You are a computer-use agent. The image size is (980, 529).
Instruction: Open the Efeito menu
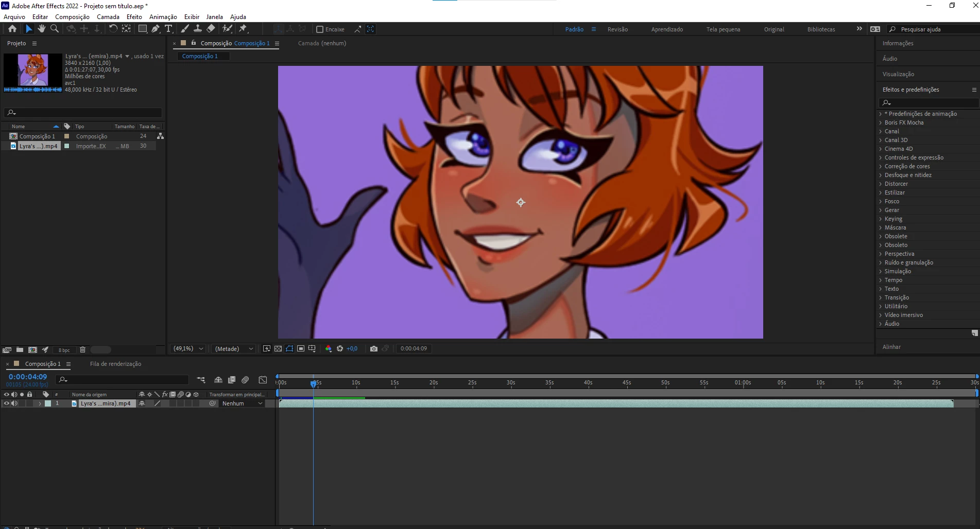pos(134,17)
